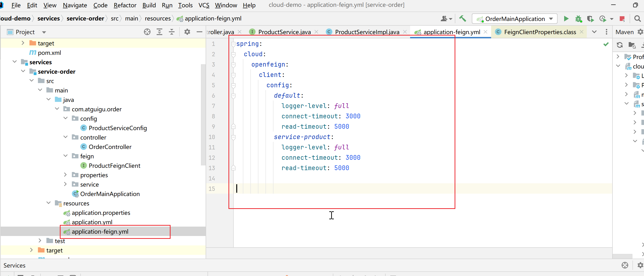Collapse the feign package folder
The image size is (644, 276).
click(x=65, y=156)
